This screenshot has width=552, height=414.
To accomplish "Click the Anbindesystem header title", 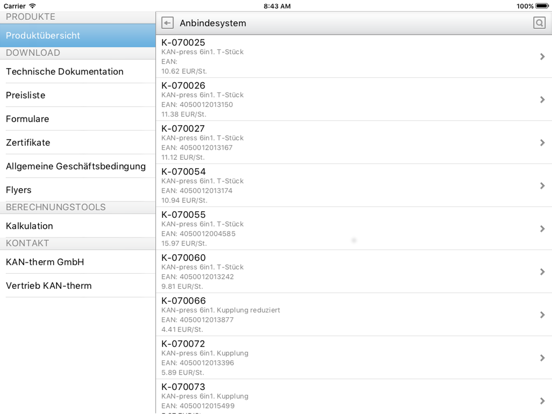I will click(213, 23).
